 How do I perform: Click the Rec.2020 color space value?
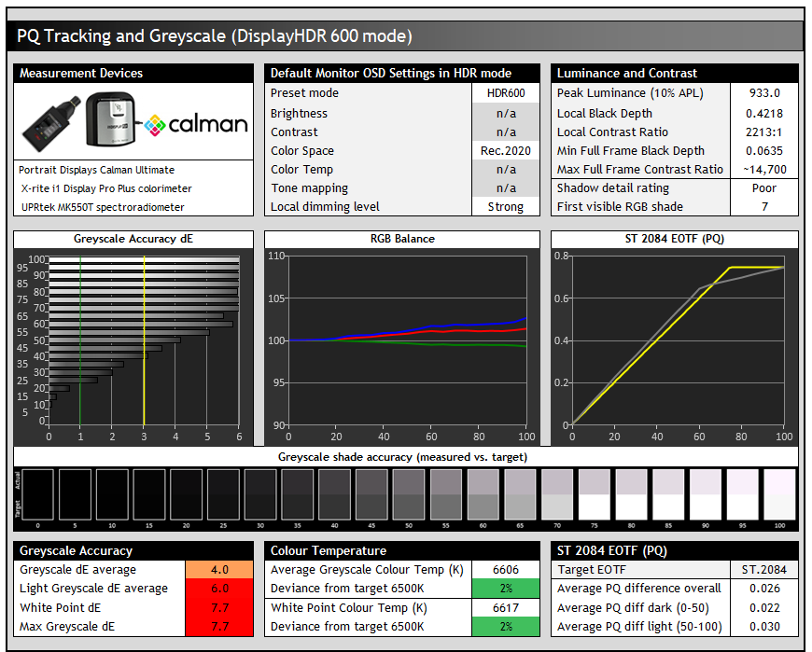pos(505,151)
